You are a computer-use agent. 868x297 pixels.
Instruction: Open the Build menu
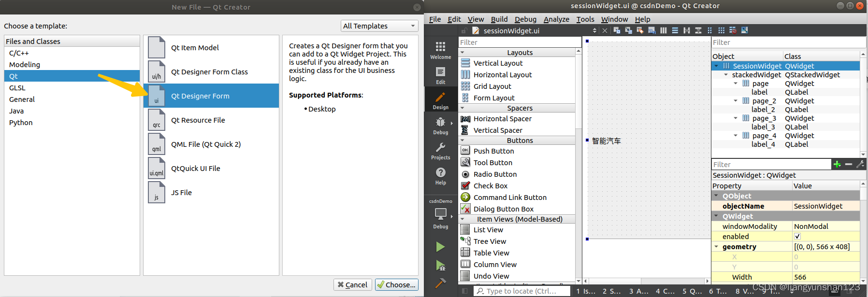(x=499, y=19)
